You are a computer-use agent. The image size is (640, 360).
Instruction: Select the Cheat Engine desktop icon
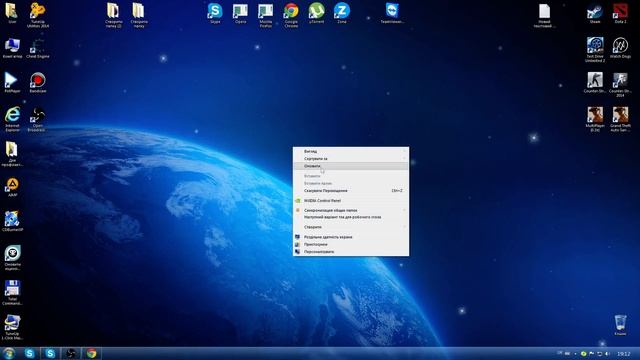38,48
